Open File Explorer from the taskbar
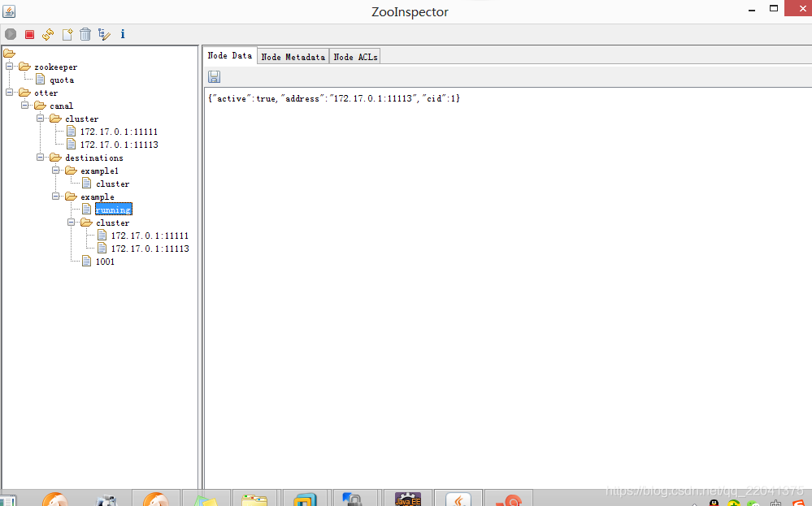Viewport: 812px width, 506px height. (x=254, y=499)
